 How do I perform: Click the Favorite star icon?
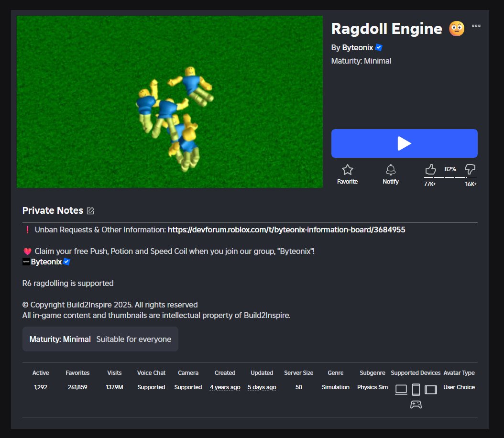click(347, 170)
